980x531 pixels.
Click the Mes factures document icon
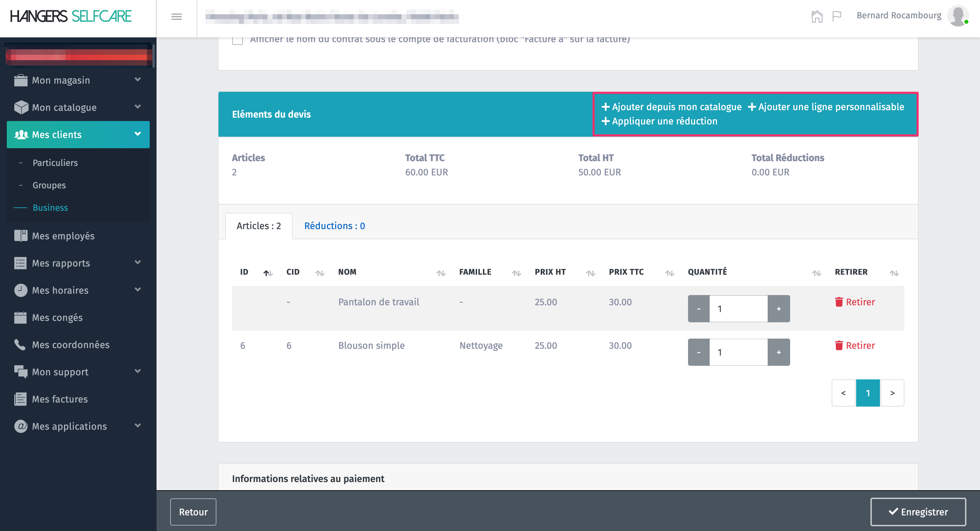[20, 399]
